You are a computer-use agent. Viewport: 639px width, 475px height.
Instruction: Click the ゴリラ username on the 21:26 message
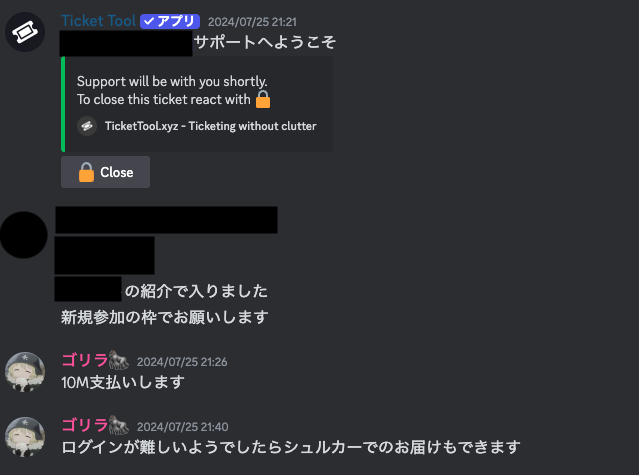[x=85, y=361]
